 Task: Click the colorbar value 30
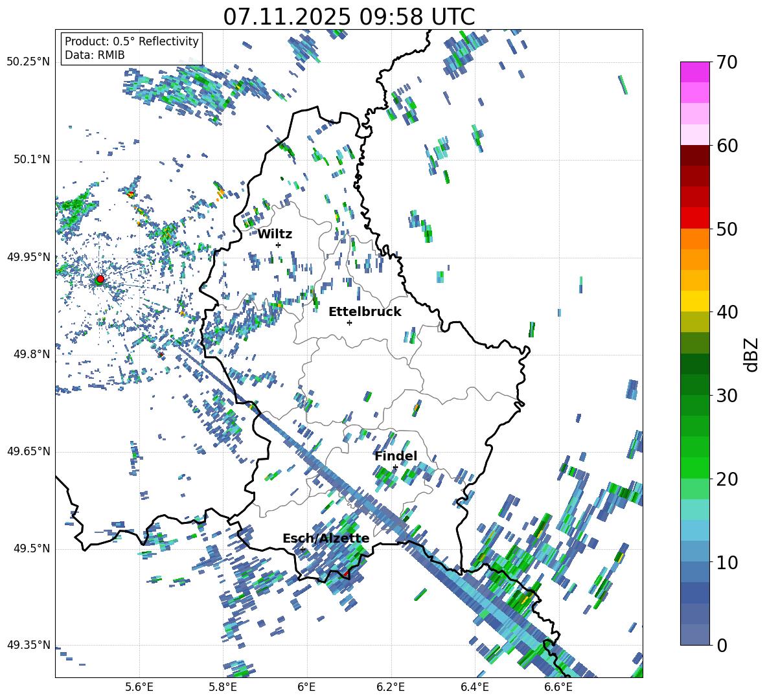click(x=727, y=396)
